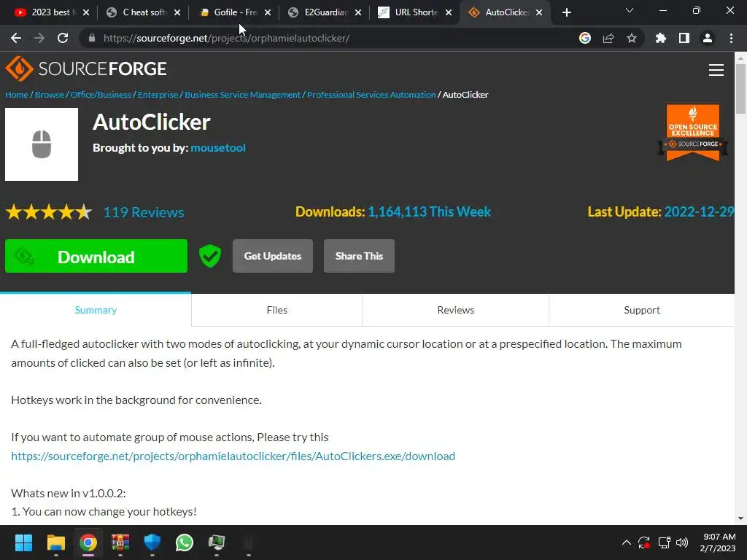Image resolution: width=747 pixels, height=560 pixels.
Task: Close the URL Shortener tab
Action: [449, 12]
